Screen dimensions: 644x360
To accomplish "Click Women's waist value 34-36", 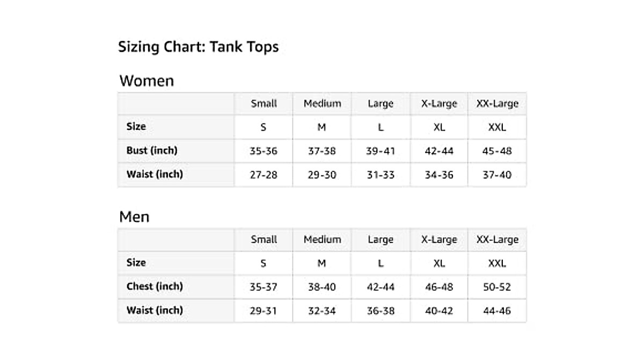I will pos(438,175).
